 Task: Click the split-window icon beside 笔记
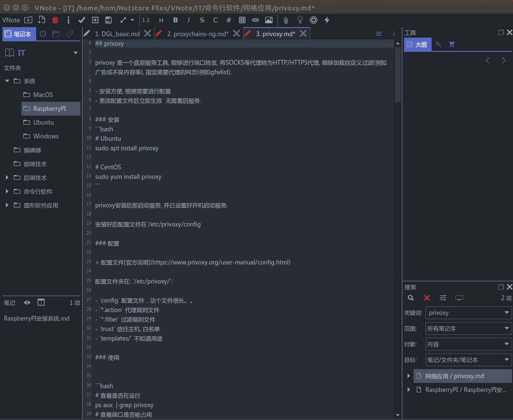pos(41,303)
